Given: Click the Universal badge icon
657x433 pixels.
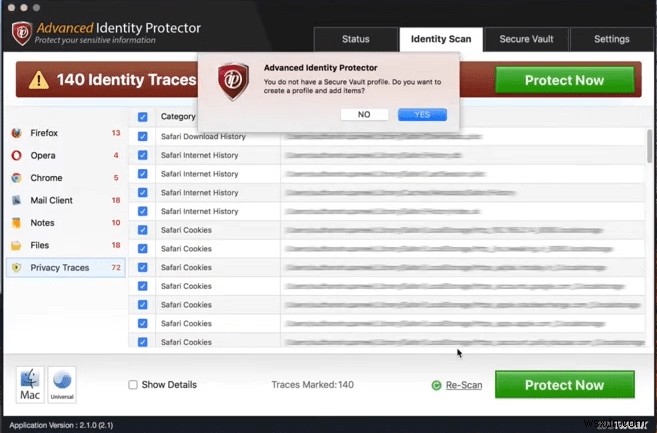Looking at the screenshot, I should [61, 385].
